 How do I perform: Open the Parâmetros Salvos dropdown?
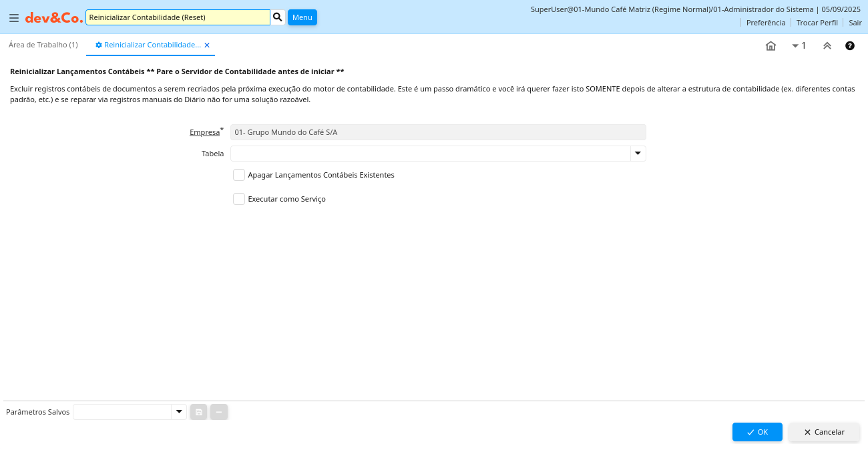(178, 412)
